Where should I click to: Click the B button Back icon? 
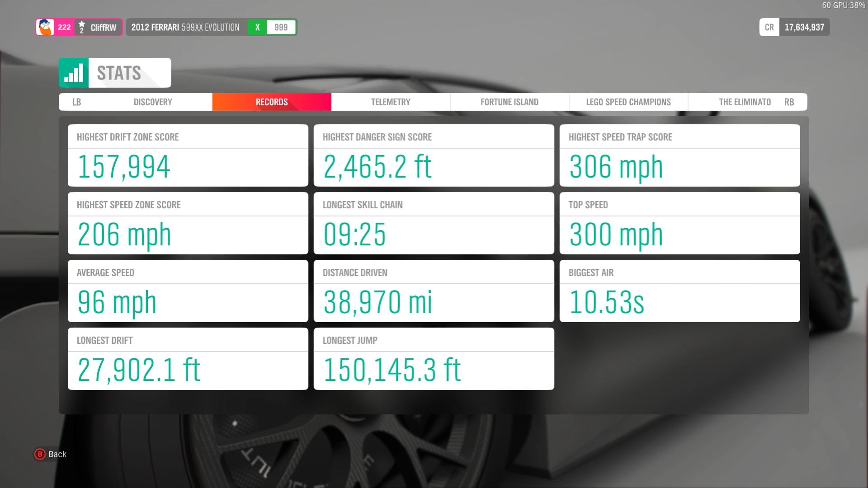(x=40, y=454)
